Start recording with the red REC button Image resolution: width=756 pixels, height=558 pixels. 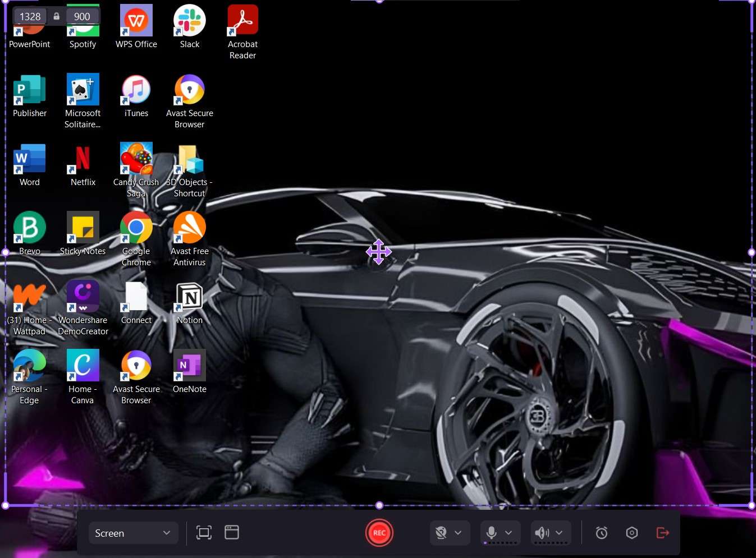click(x=379, y=533)
